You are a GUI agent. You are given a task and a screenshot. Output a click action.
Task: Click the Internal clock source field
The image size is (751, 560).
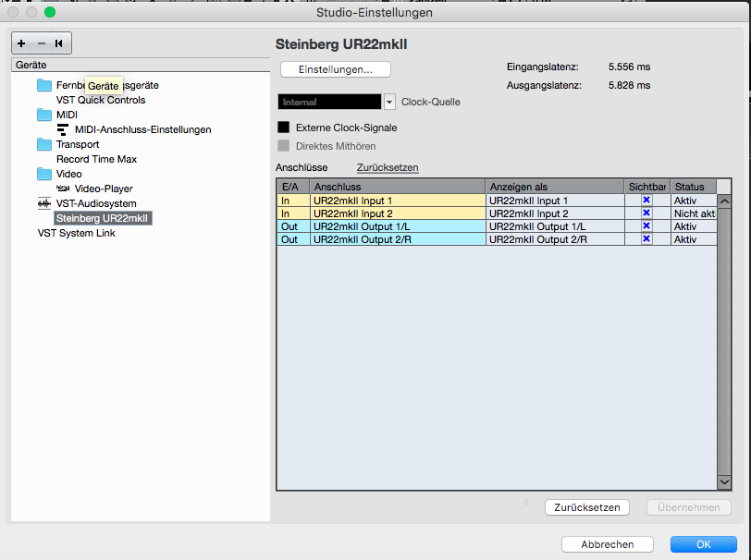coord(329,102)
